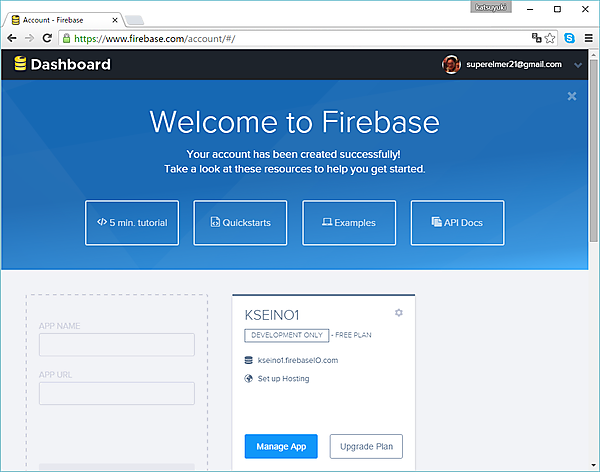The width and height of the screenshot is (600, 472).
Task: Focus the APP NAME input field
Action: pos(117,345)
